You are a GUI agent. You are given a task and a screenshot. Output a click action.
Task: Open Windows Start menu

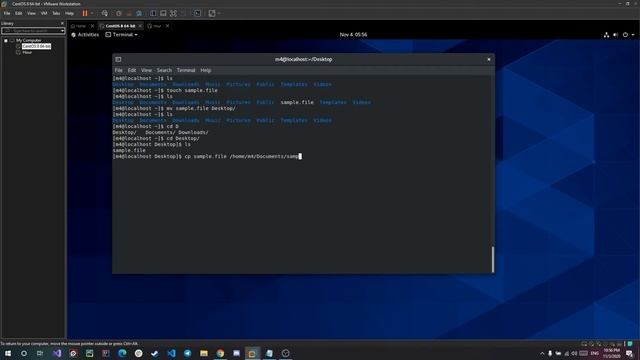point(8,353)
